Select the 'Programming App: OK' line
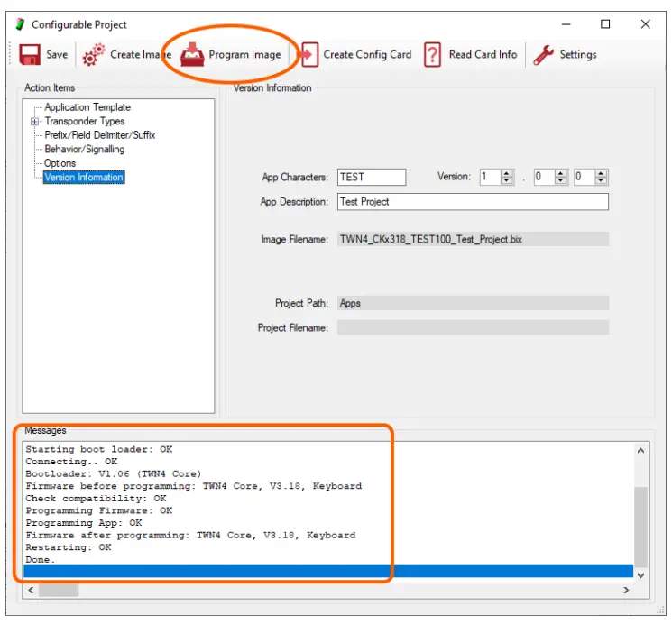672x624 pixels. 84,523
